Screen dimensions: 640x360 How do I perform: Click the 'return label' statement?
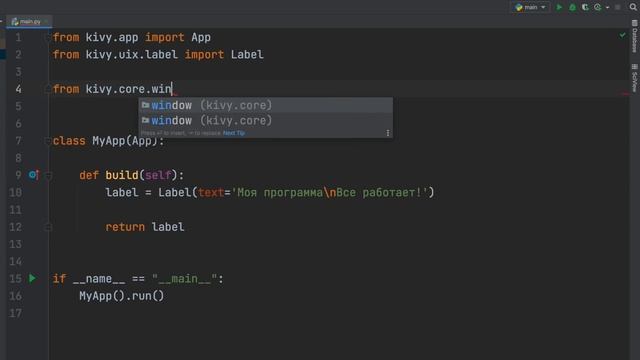(x=145, y=227)
